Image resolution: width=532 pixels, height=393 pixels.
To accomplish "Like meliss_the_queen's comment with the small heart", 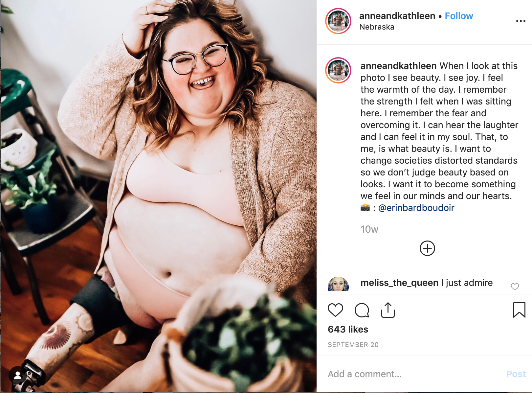I will [515, 287].
